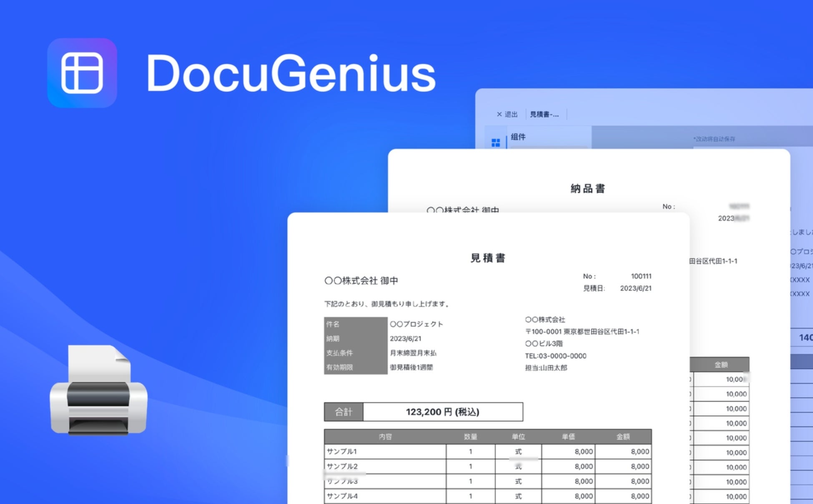The width and height of the screenshot is (813, 504).
Task: Click the DocuGenius title text
Action: [x=291, y=74]
